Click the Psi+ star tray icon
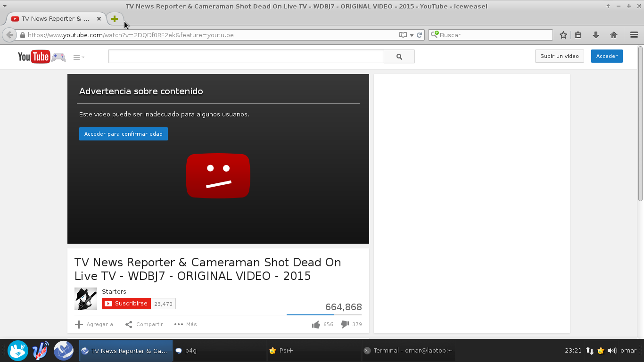The image size is (644, 362). [601, 351]
